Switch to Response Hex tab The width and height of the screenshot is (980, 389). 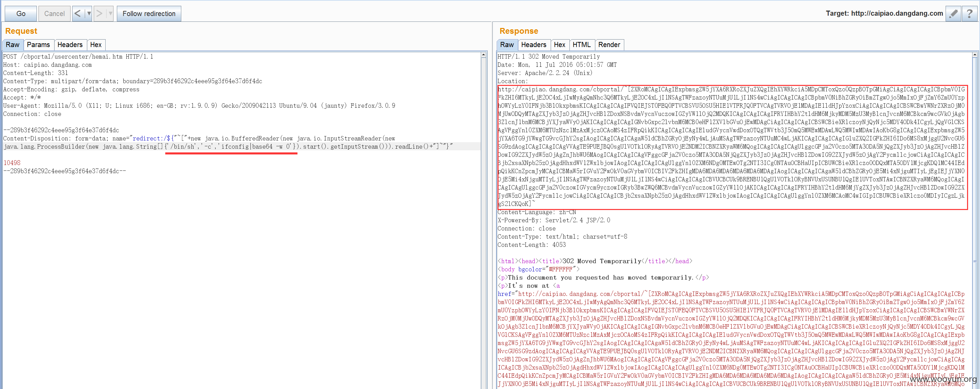pyautogui.click(x=559, y=45)
